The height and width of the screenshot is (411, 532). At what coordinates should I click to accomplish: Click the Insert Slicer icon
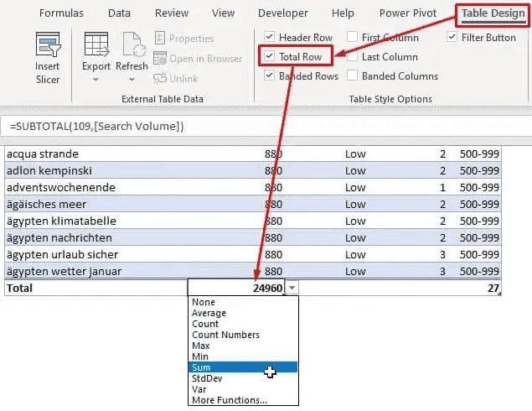(x=48, y=44)
